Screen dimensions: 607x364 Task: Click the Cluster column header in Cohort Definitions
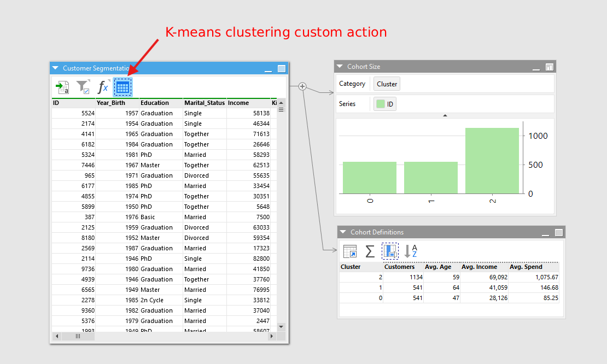(x=361, y=267)
